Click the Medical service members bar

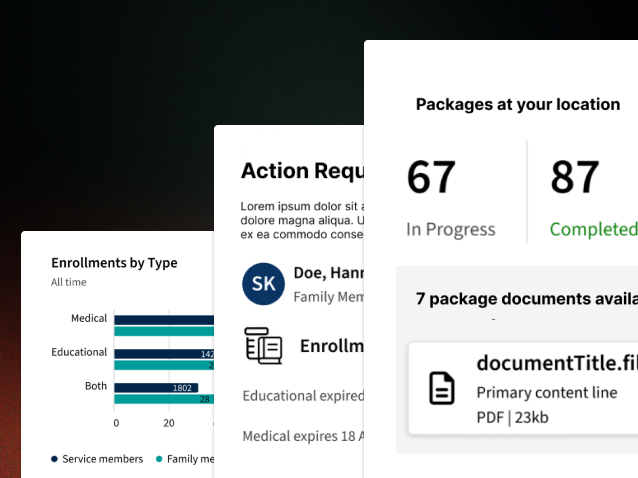point(163,319)
